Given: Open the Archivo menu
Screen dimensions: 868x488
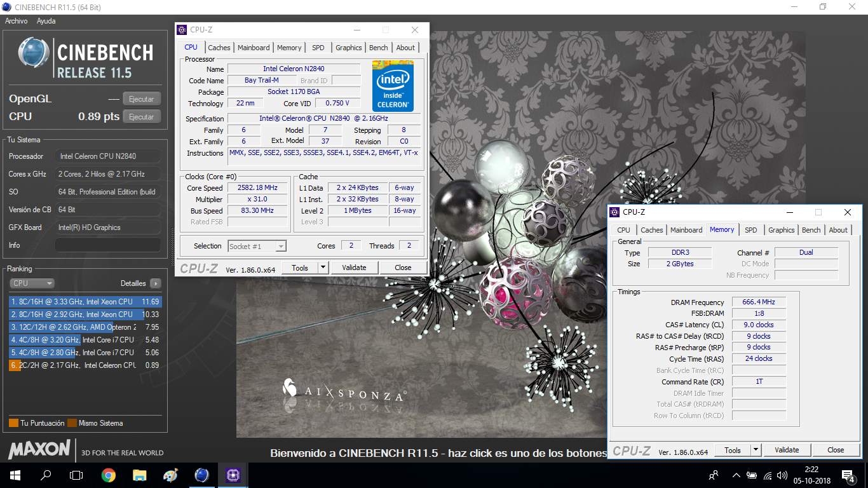Looking at the screenshot, I should (17, 21).
